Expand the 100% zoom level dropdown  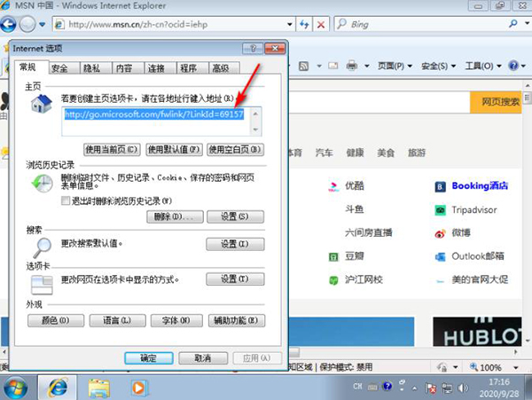pyautogui.click(x=516, y=367)
